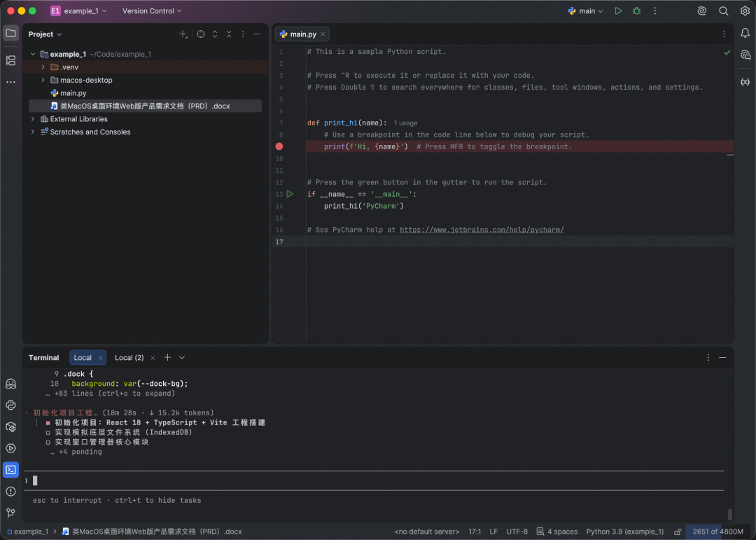The width and height of the screenshot is (756, 540).
Task: Open the Python Packages tool window
Action: pyautogui.click(x=10, y=427)
